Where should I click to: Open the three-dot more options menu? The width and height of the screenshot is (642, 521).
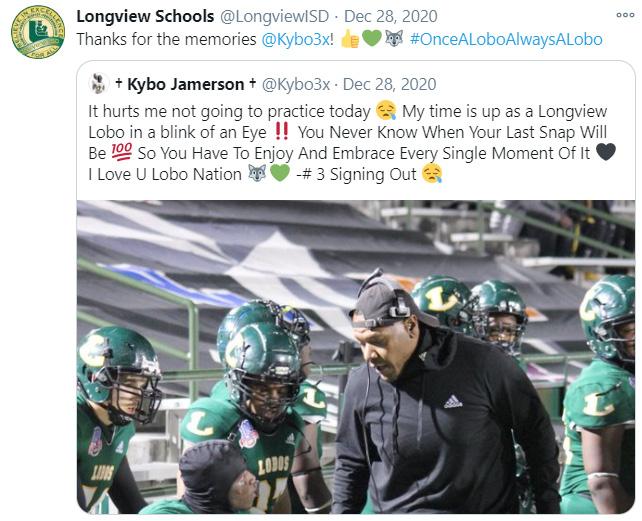(x=625, y=15)
